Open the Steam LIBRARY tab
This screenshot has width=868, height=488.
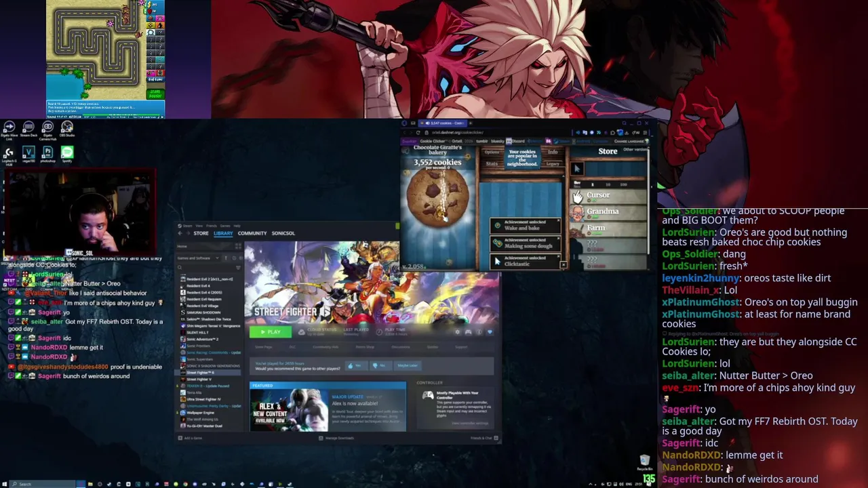click(223, 233)
